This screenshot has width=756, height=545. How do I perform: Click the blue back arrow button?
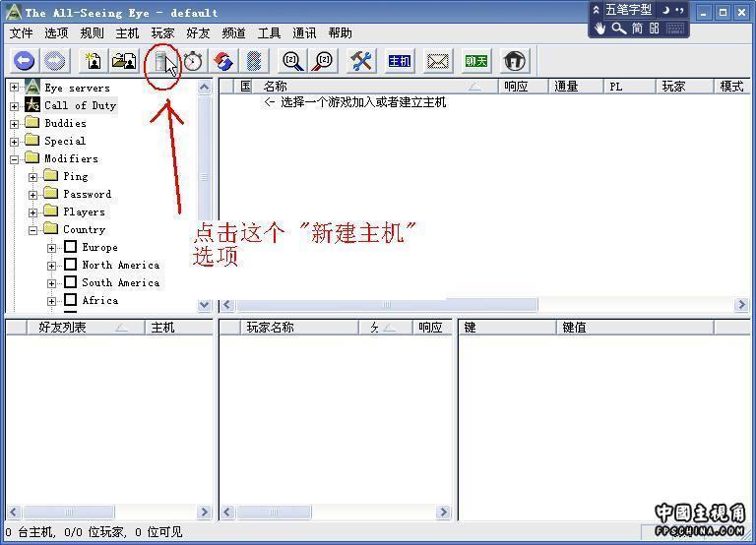coord(25,61)
